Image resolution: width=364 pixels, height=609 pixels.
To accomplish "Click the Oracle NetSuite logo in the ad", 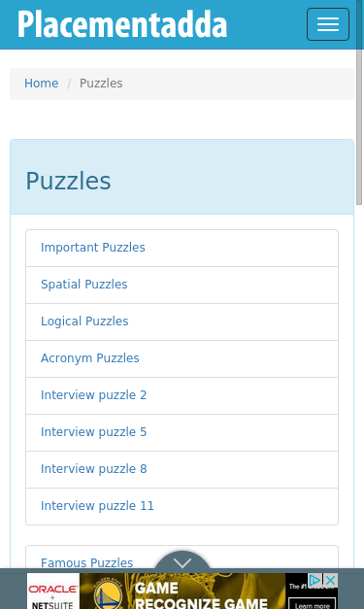I will [52, 592].
